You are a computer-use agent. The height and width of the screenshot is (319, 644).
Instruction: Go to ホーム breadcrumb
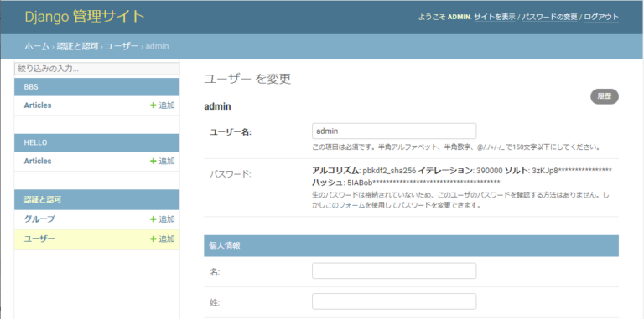(x=37, y=46)
